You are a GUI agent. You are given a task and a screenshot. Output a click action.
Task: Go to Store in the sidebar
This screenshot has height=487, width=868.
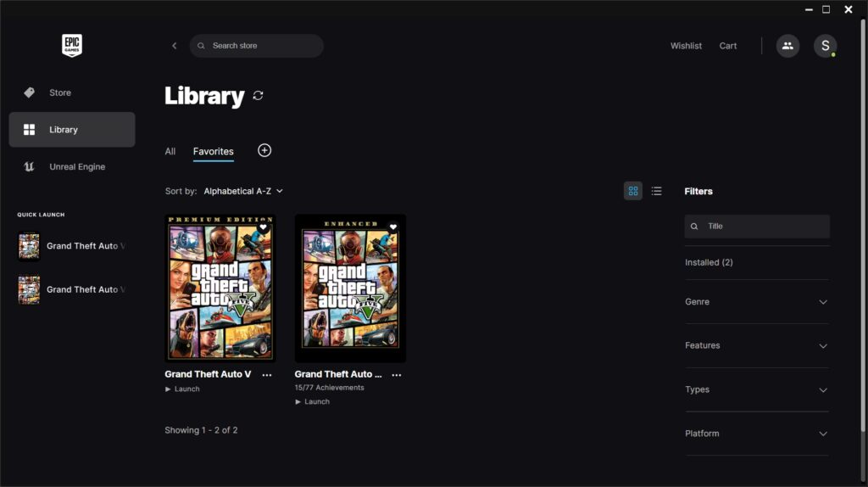click(x=72, y=92)
